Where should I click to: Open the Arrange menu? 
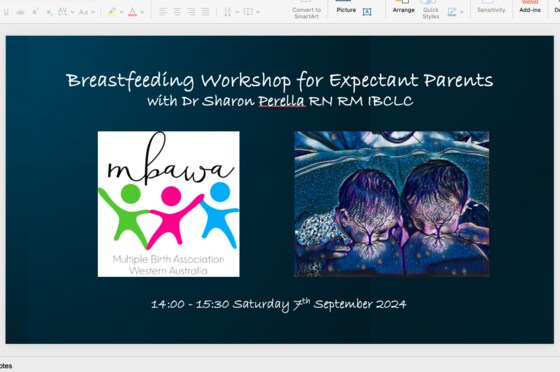point(404,8)
